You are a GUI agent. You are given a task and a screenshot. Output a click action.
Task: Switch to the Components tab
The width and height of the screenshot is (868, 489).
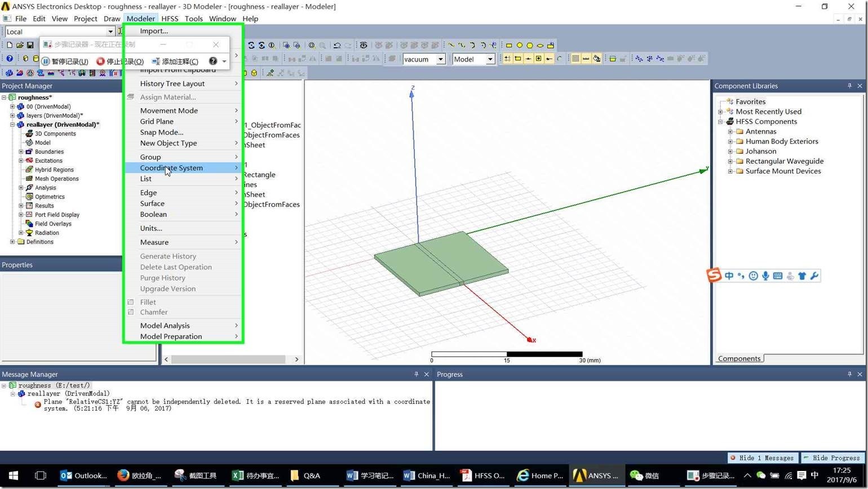point(739,359)
